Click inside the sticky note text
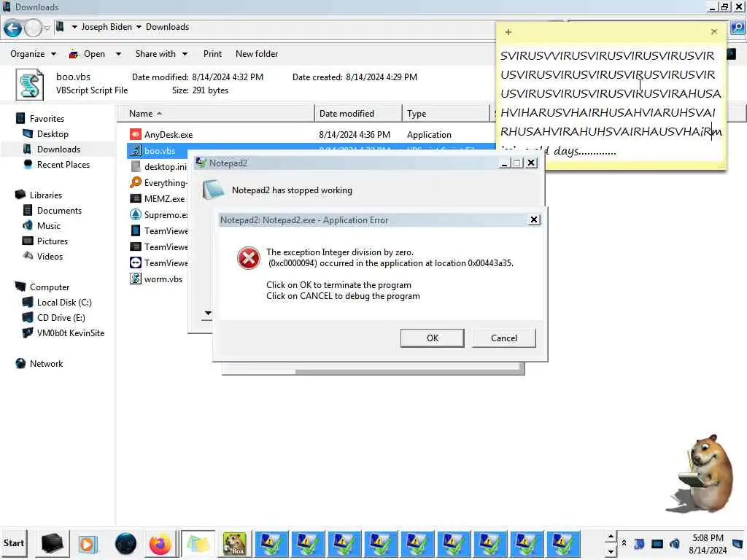Screen dimensions: 747x560 pyautogui.click(x=611, y=103)
